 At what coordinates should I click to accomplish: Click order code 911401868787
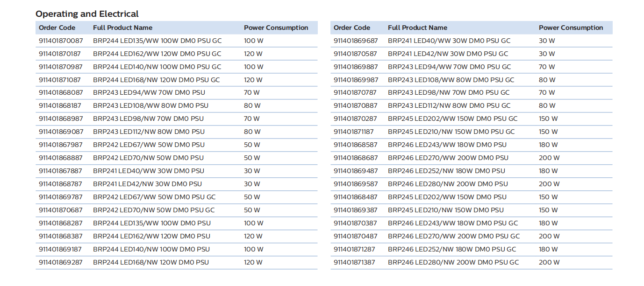point(61,184)
